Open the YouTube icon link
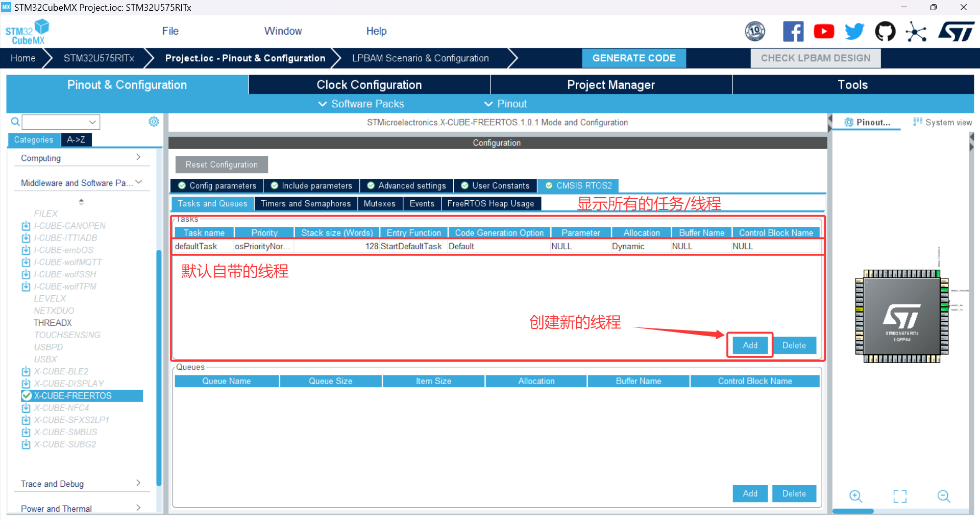980x521 pixels. click(824, 32)
